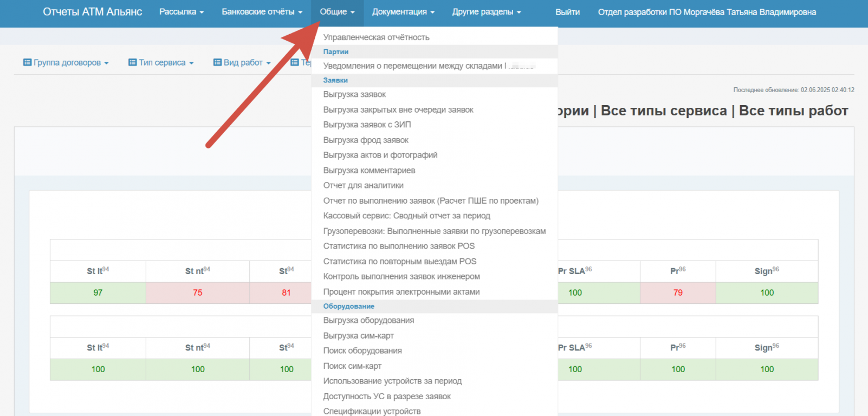The width and height of the screenshot is (868, 416).
Task: Expand the Документация menu
Action: coord(403,12)
